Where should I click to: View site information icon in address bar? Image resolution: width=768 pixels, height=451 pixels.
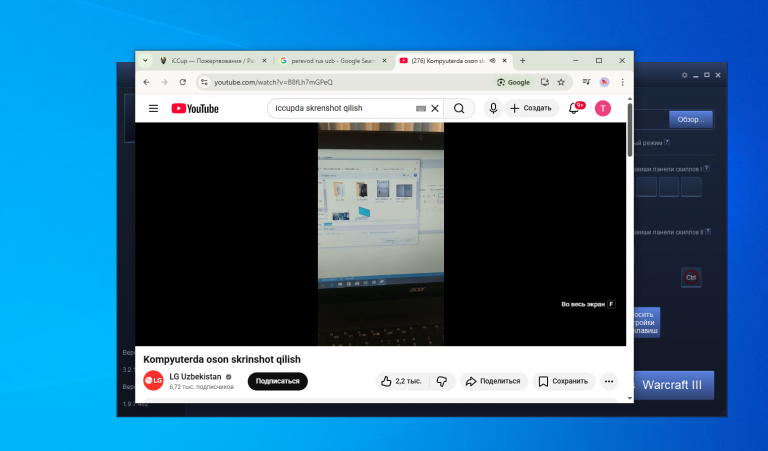tap(204, 82)
